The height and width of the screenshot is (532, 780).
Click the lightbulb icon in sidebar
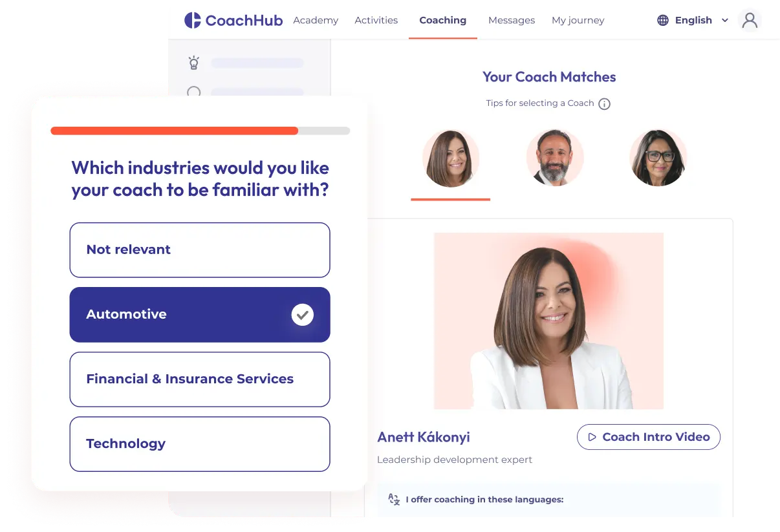193,63
